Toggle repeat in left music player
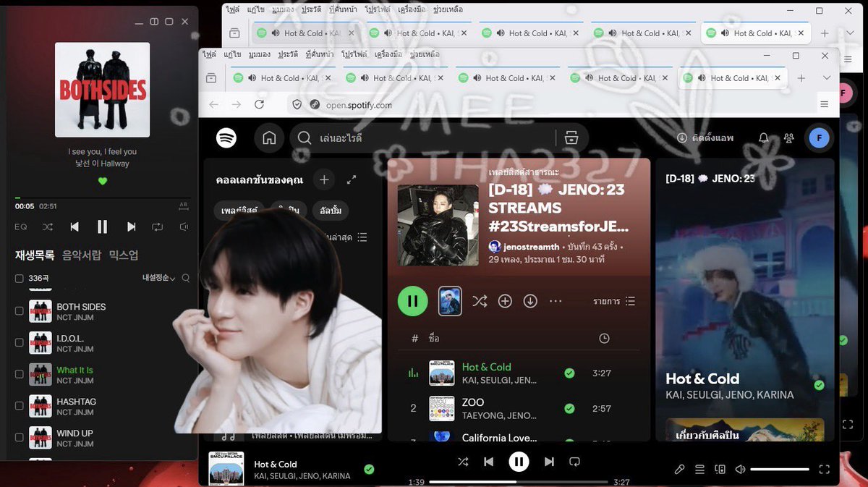The height and width of the screenshot is (487, 868). pyautogui.click(x=157, y=226)
